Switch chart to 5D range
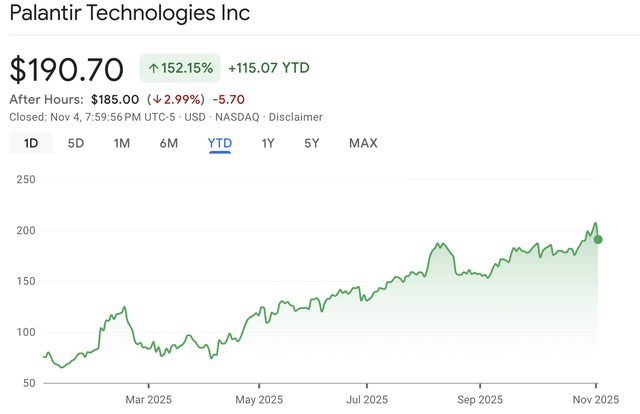The image size is (640, 414). [x=76, y=143]
